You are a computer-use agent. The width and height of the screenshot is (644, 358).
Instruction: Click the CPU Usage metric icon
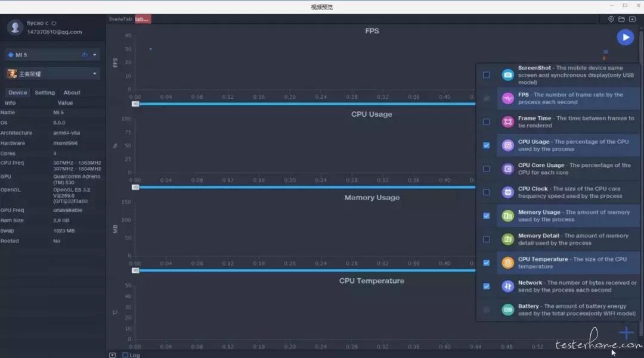[507, 145]
